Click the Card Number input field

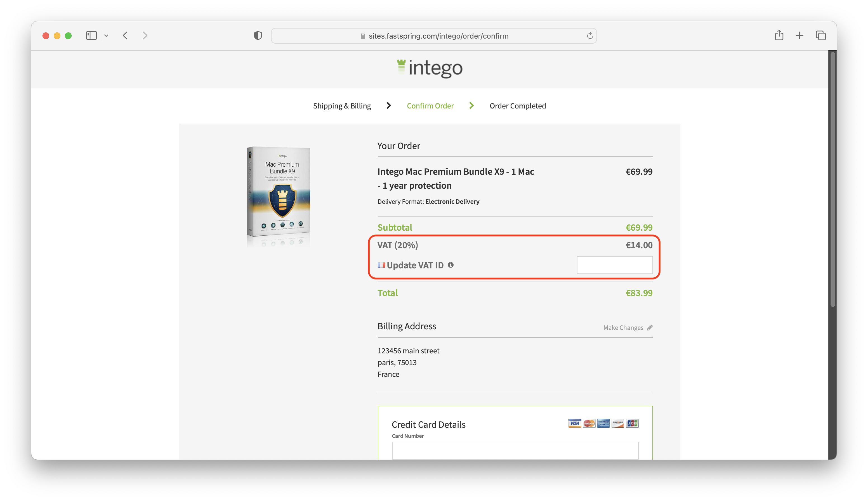(515, 450)
